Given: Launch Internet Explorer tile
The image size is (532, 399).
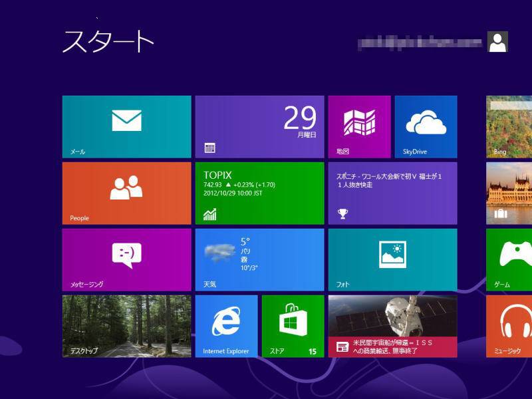Looking at the screenshot, I should tap(226, 326).
